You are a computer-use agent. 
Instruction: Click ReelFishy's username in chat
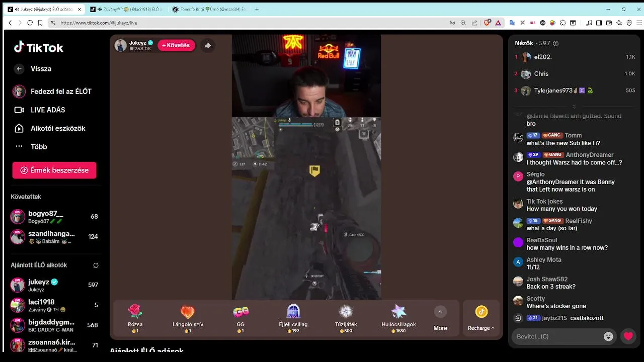(x=579, y=221)
